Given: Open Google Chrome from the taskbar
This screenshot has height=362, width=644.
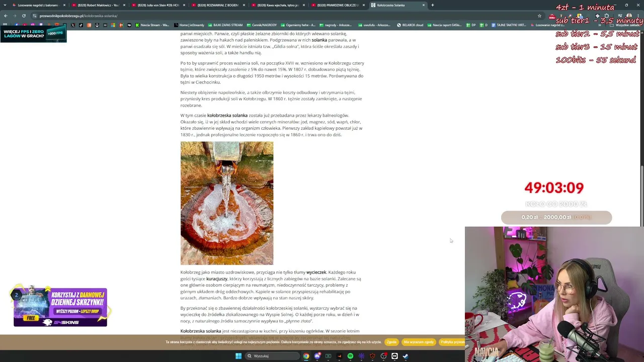Looking at the screenshot, I should coord(306,356).
